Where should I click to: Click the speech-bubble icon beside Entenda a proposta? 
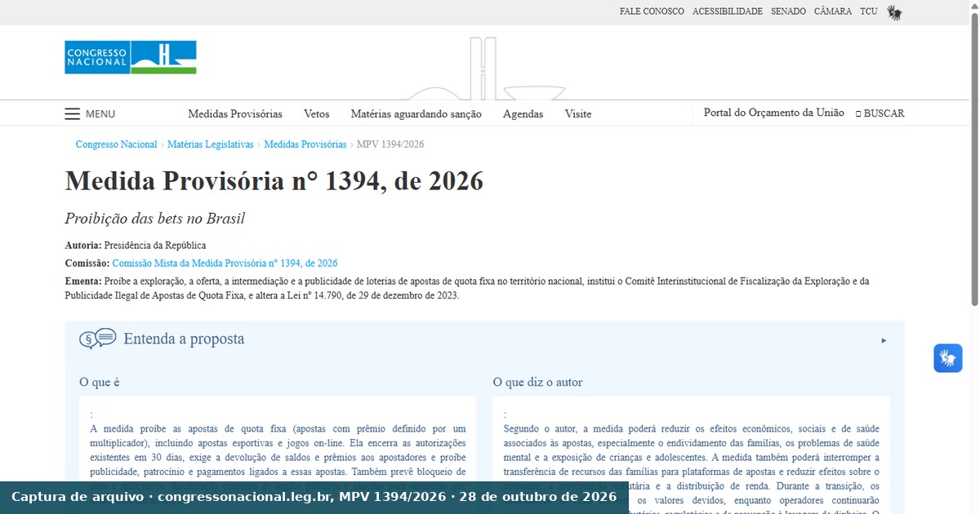pos(97,339)
